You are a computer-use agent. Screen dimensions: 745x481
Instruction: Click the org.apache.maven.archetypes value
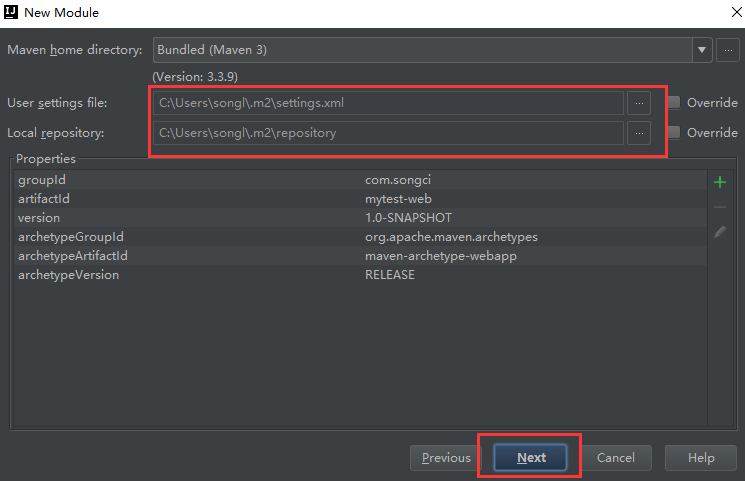451,237
